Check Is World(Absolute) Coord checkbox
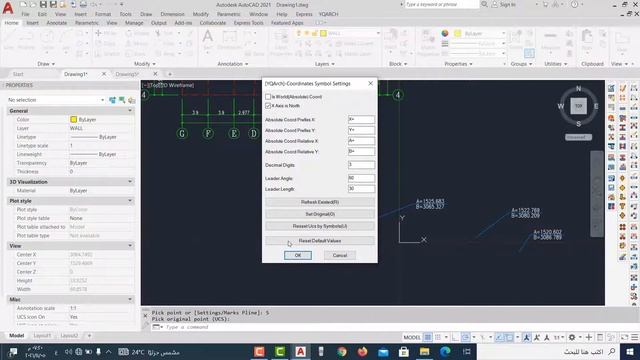Image resolution: width=640 pixels, height=360 pixels. click(268, 97)
